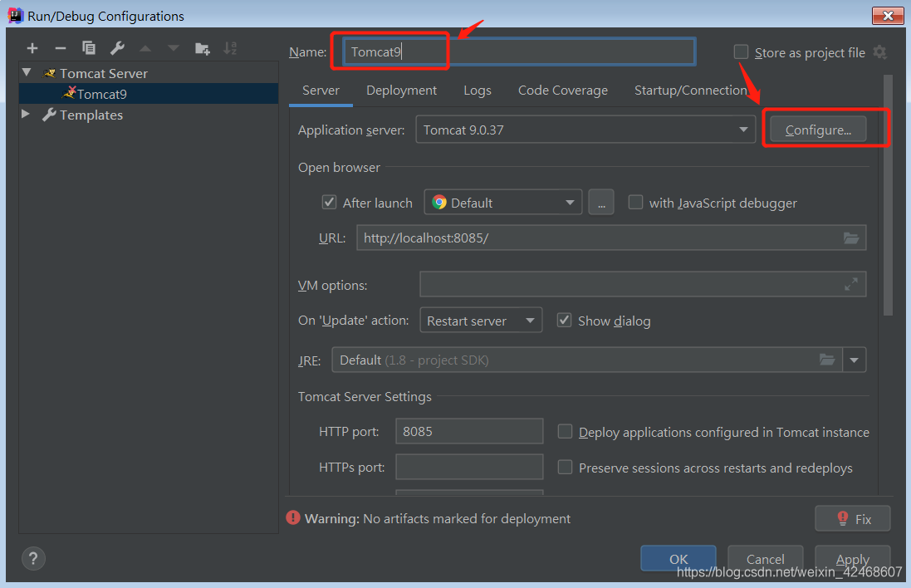Uncheck Show dialog checkbox
The width and height of the screenshot is (911, 588).
coord(564,320)
